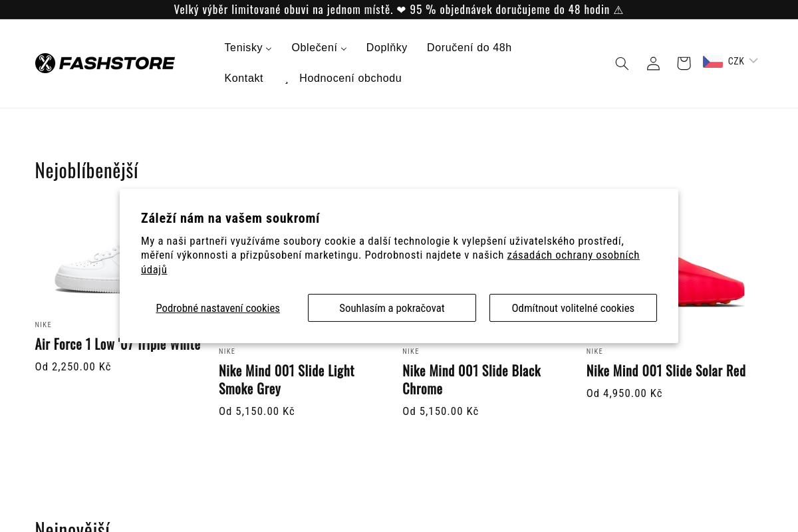Open Podrobné nastavení cookies

click(218, 308)
